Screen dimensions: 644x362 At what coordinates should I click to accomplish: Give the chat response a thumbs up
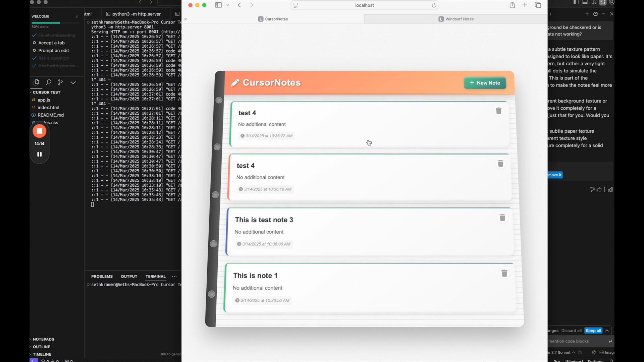click(x=599, y=190)
